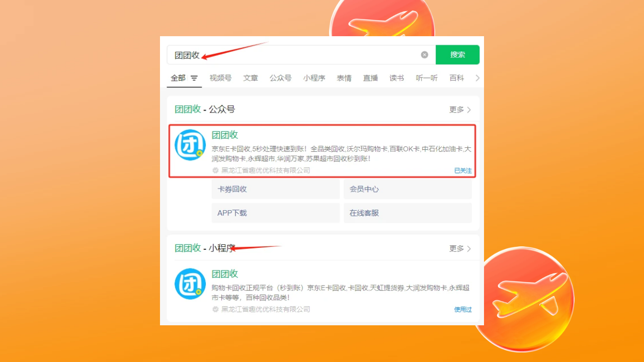Open the 团团收 mini program title
Screen dimensions: 644x362
click(x=225, y=274)
